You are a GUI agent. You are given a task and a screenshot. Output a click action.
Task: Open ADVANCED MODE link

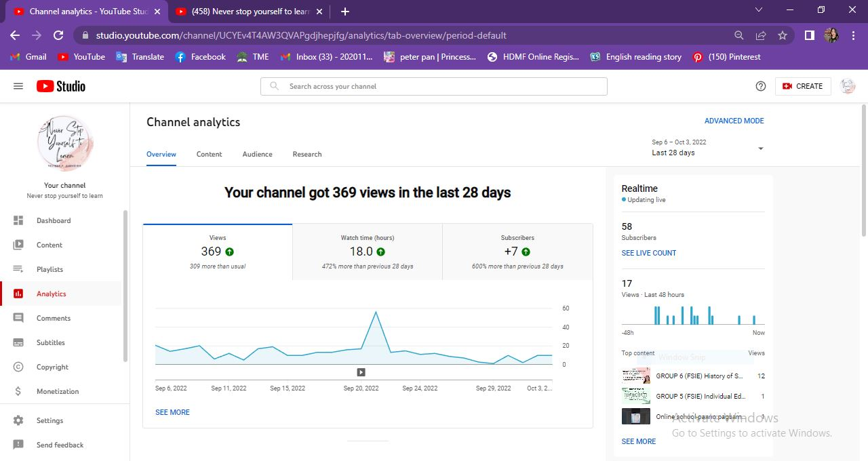tap(734, 121)
